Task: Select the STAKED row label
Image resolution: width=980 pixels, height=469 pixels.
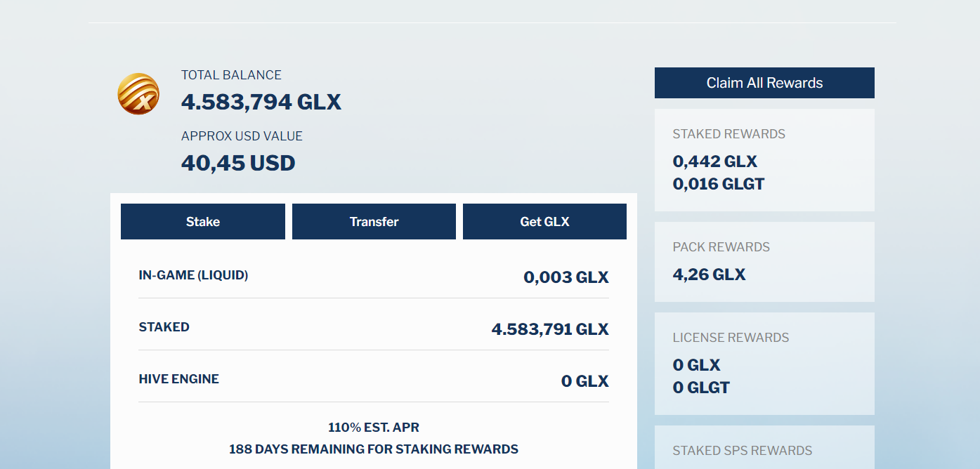Action: [x=164, y=327]
